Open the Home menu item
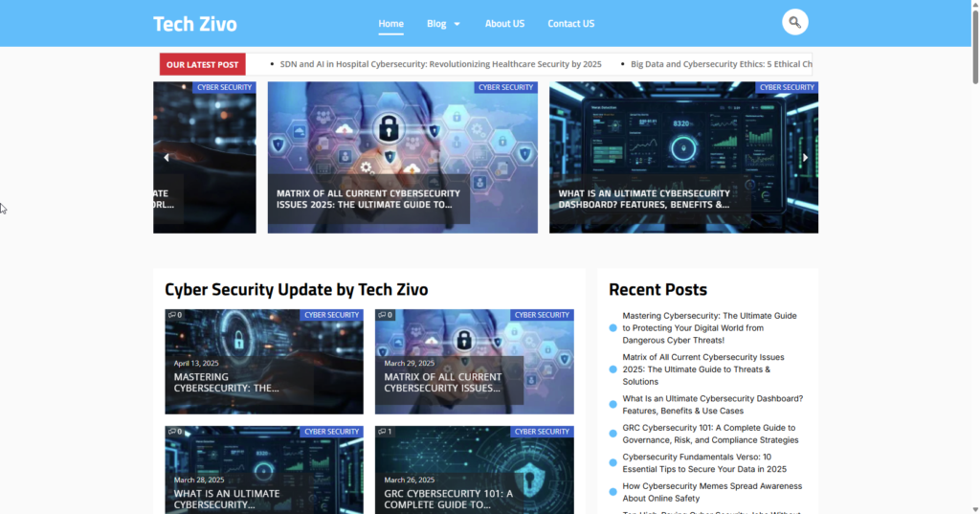 point(390,24)
